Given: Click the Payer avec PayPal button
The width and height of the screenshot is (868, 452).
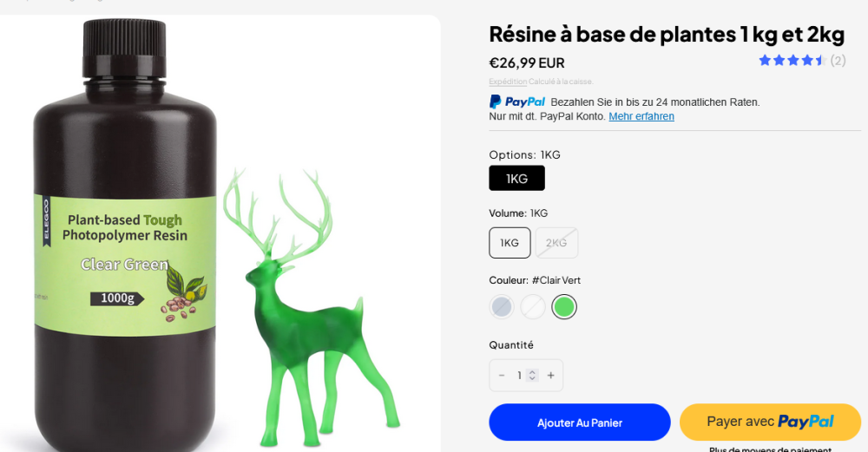Looking at the screenshot, I should click(x=770, y=422).
